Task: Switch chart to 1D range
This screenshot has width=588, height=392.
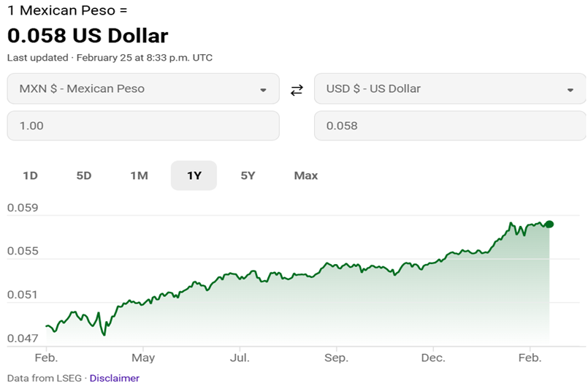Action: click(30, 176)
